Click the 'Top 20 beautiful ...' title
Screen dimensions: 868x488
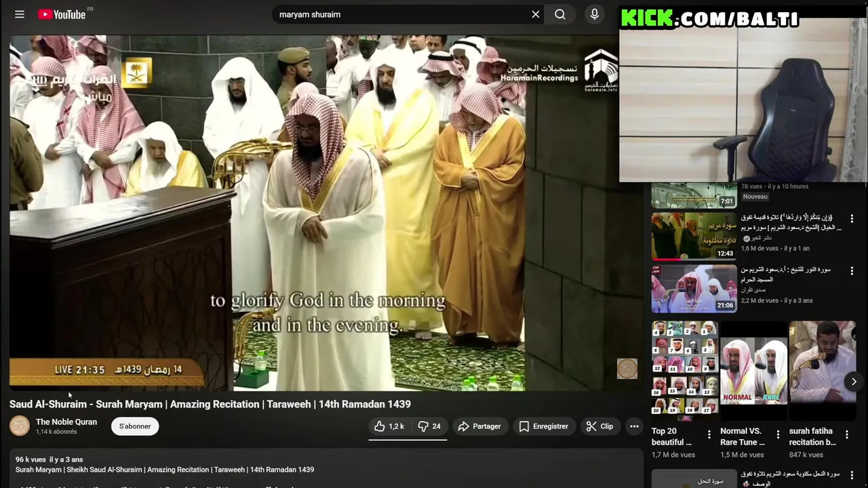(671, 436)
